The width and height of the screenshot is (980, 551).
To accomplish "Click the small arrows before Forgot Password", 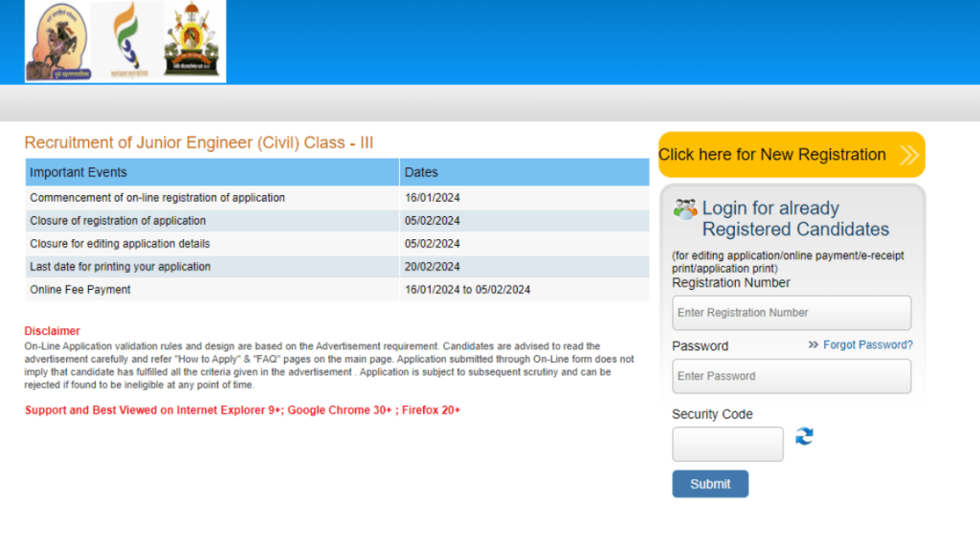I will [x=813, y=345].
